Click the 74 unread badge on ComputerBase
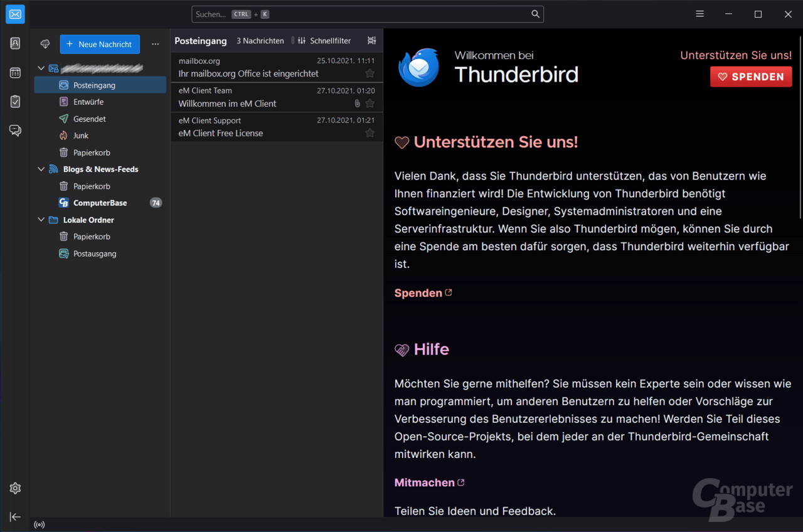 point(156,203)
